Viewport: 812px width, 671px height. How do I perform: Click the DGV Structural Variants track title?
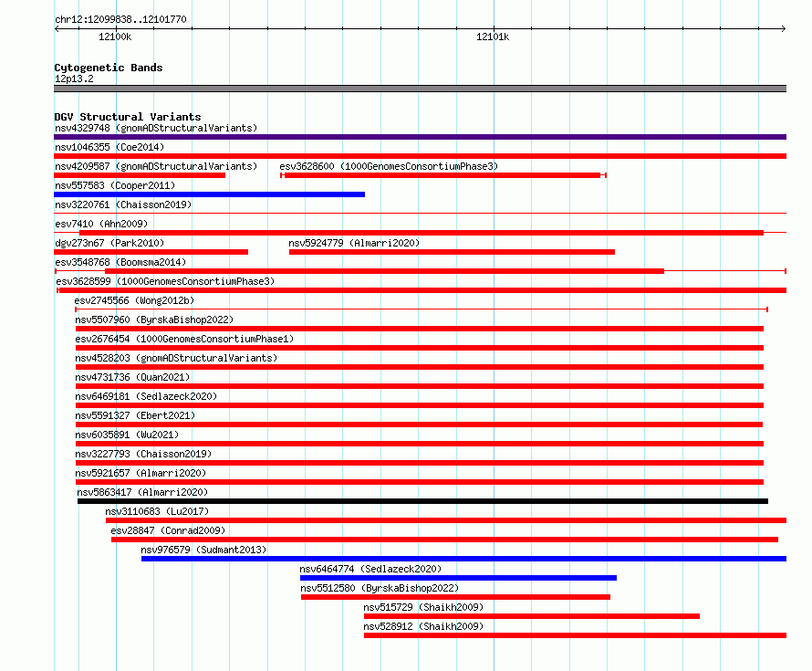[128, 117]
